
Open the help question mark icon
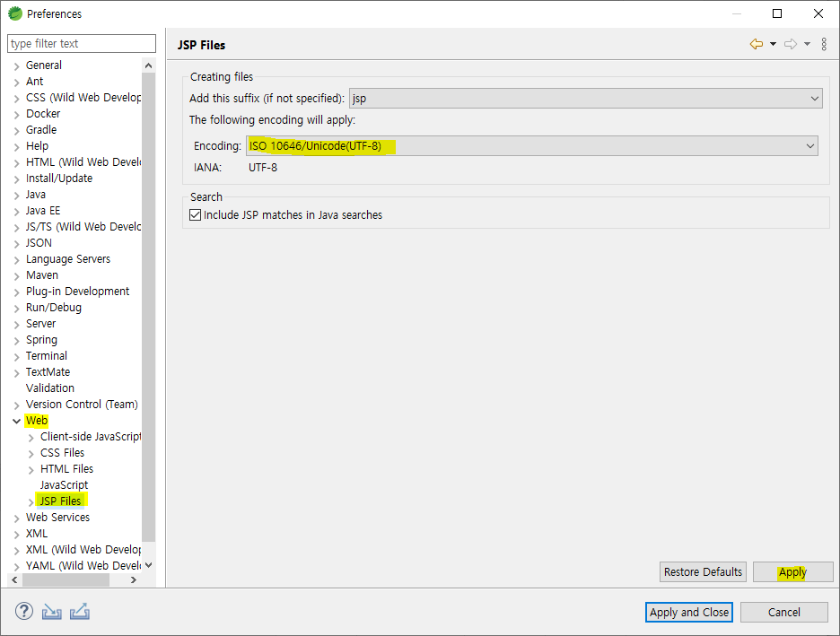(24, 611)
